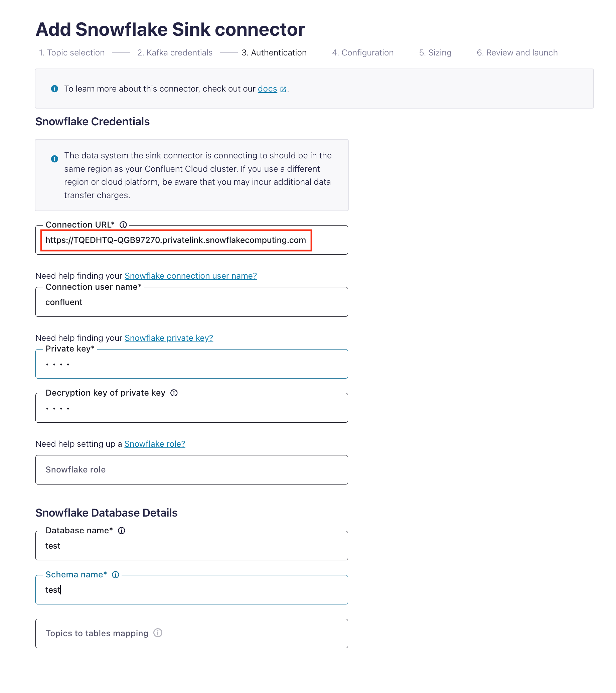Screen dimensions: 616x693
Task: Click Topics to tables mapping info icon
Action: (x=158, y=633)
